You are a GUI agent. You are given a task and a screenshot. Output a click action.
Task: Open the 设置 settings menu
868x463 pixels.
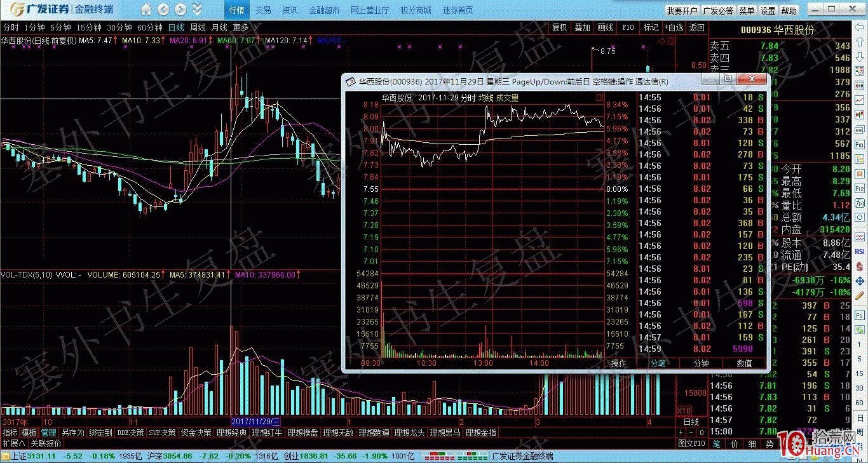point(768,11)
